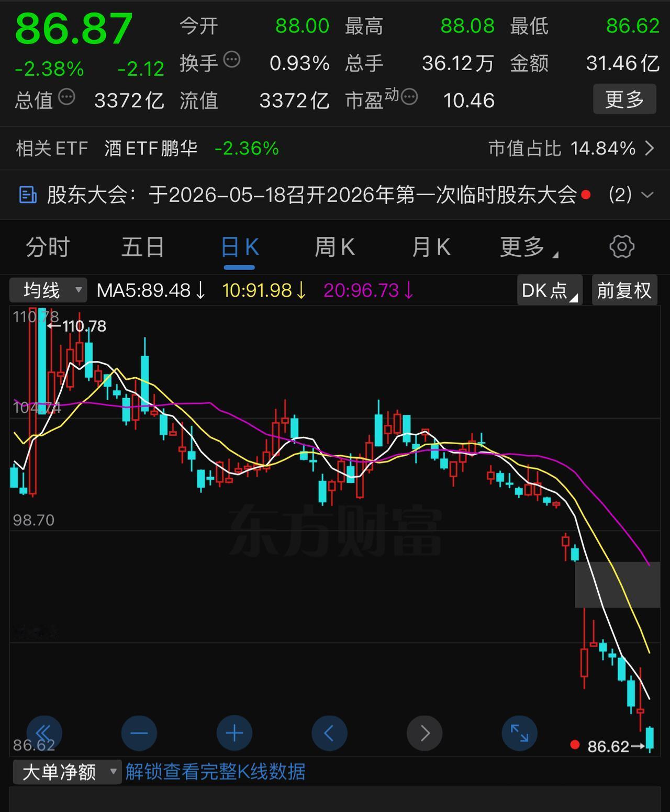Open the 市值占比 14.84% arrow
Image resolution: width=670 pixels, height=812 pixels.
coord(650,149)
